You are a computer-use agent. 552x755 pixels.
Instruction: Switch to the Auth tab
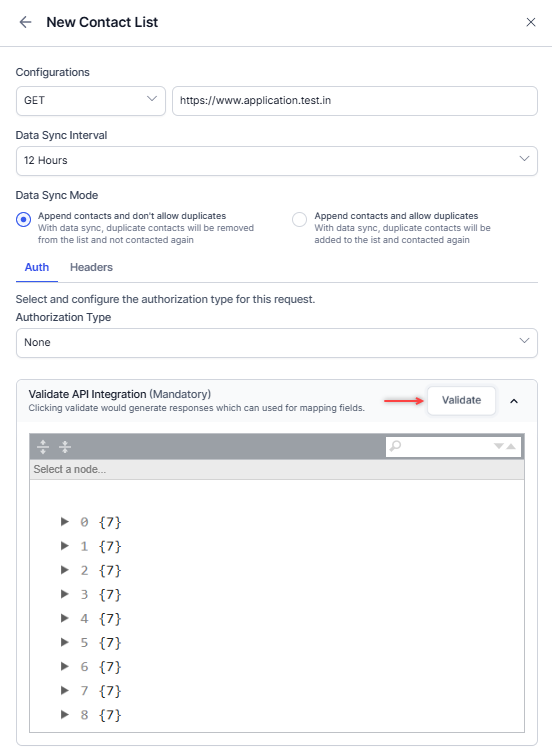37,267
